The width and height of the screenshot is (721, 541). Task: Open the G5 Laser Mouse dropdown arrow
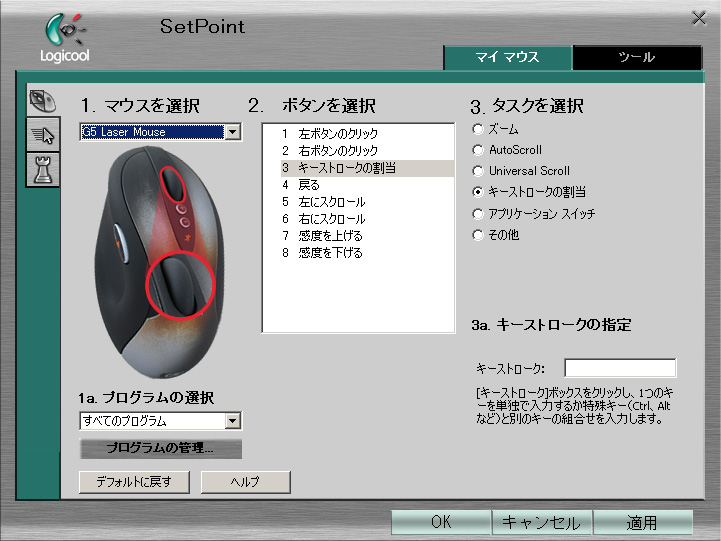tap(233, 132)
